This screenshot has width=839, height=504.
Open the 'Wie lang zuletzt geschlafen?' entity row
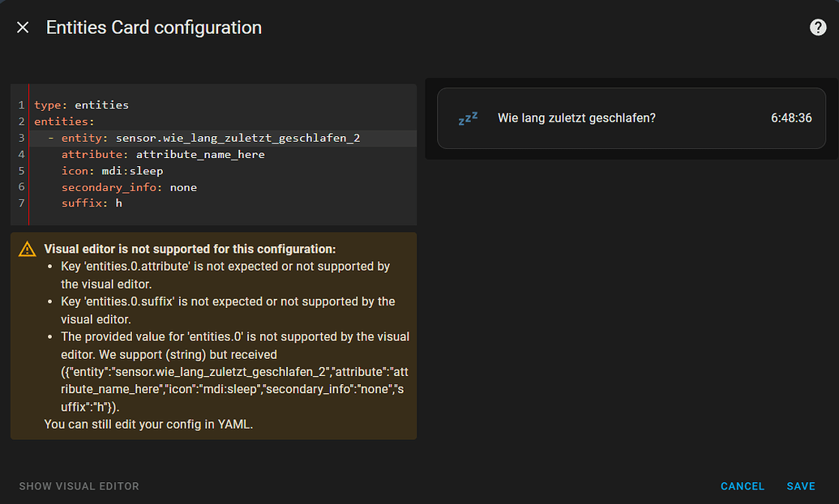coord(576,118)
